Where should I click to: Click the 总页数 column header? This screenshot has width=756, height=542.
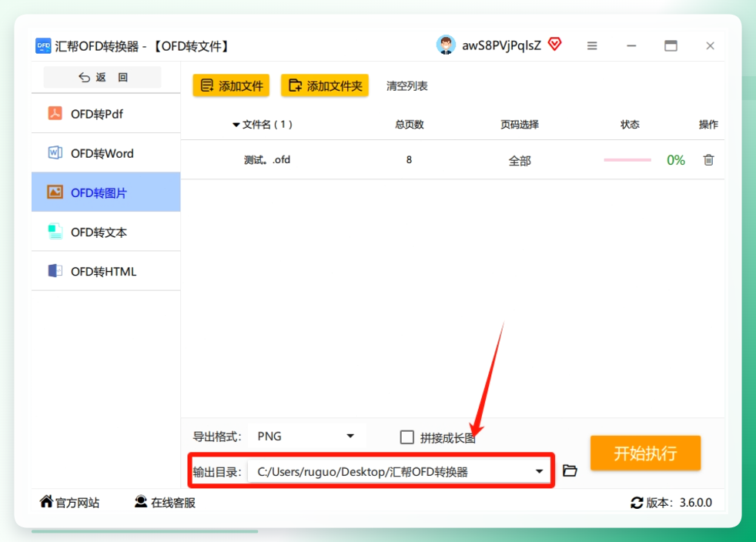coord(409,125)
